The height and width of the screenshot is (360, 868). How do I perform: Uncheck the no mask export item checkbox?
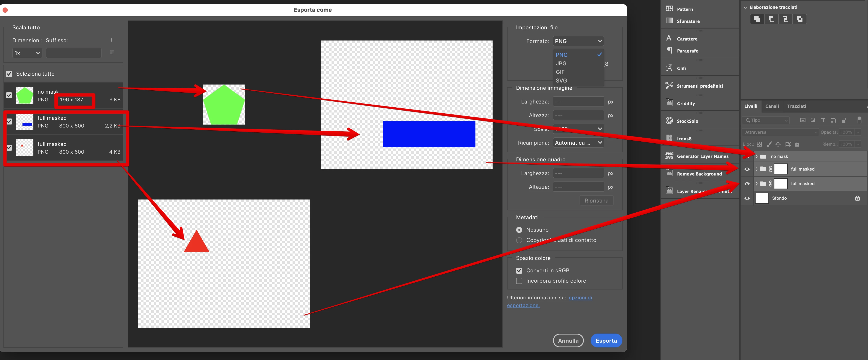point(9,95)
